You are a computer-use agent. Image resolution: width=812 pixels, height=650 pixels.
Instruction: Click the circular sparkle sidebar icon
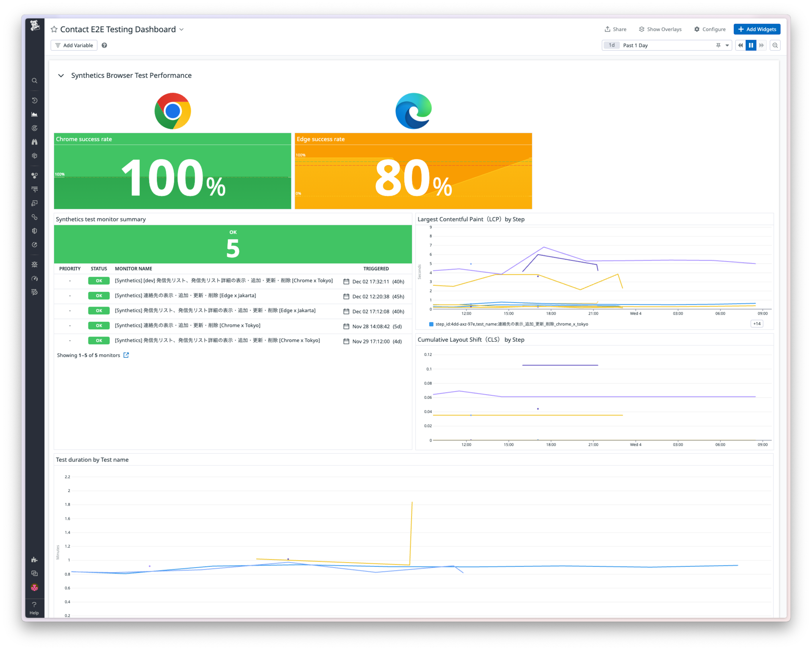click(x=35, y=245)
